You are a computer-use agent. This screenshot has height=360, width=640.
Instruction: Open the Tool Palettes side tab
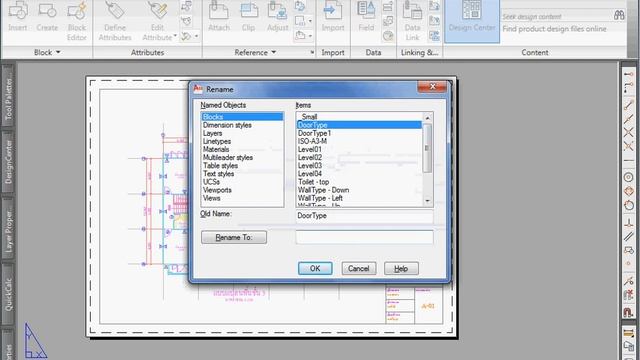[8, 96]
